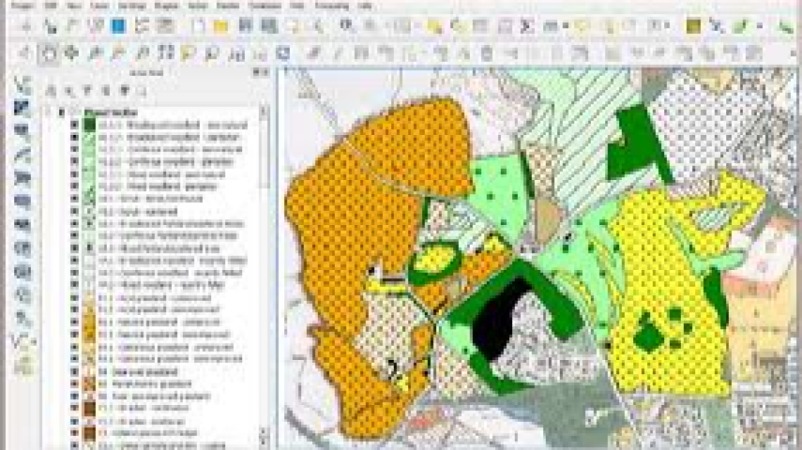The image size is (802, 450).
Task: Click the Refresh map icon
Action: click(283, 53)
